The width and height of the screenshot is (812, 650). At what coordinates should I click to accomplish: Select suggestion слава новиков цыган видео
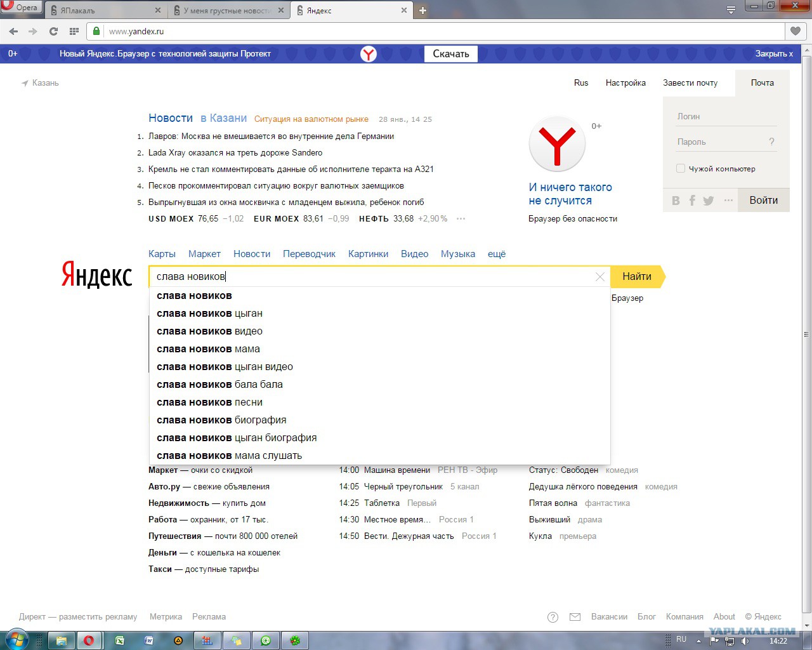click(x=380, y=367)
